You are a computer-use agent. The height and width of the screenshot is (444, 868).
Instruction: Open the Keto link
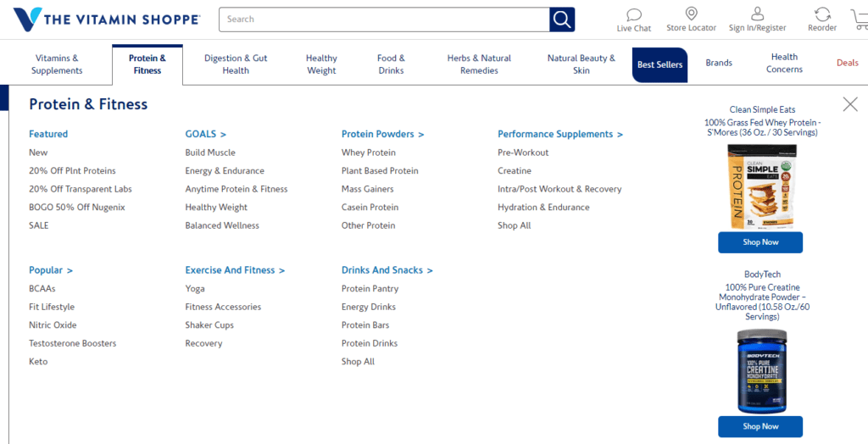38,362
